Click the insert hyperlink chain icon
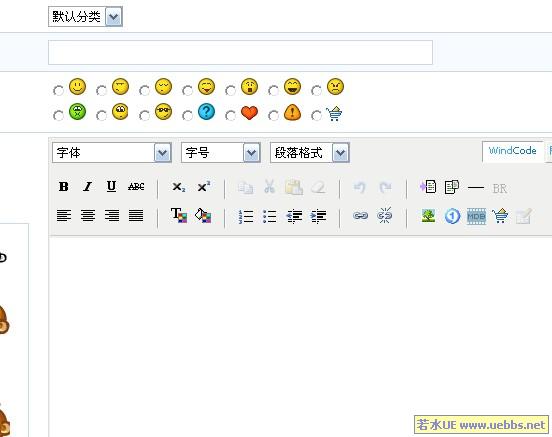Screen dimensions: 552x437 360,216
